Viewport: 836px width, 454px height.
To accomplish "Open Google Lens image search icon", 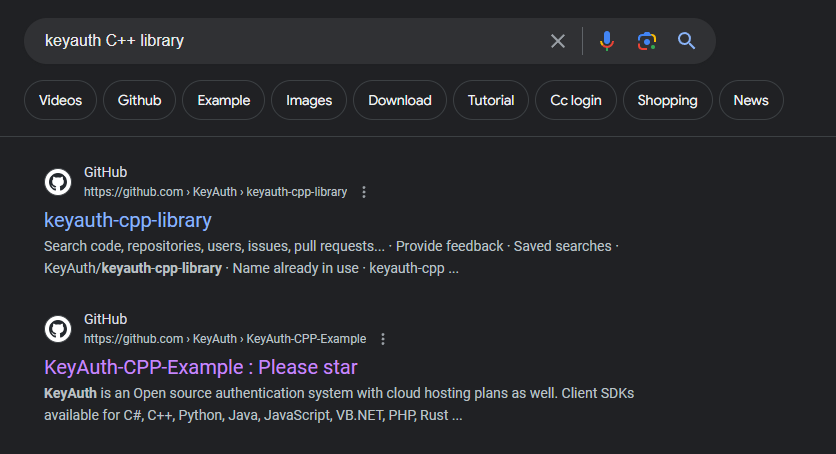I will [x=647, y=41].
